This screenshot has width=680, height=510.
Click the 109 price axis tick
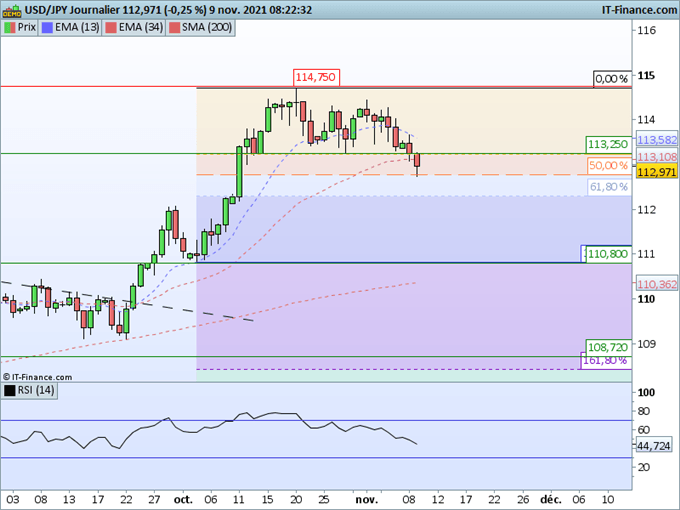coord(646,344)
